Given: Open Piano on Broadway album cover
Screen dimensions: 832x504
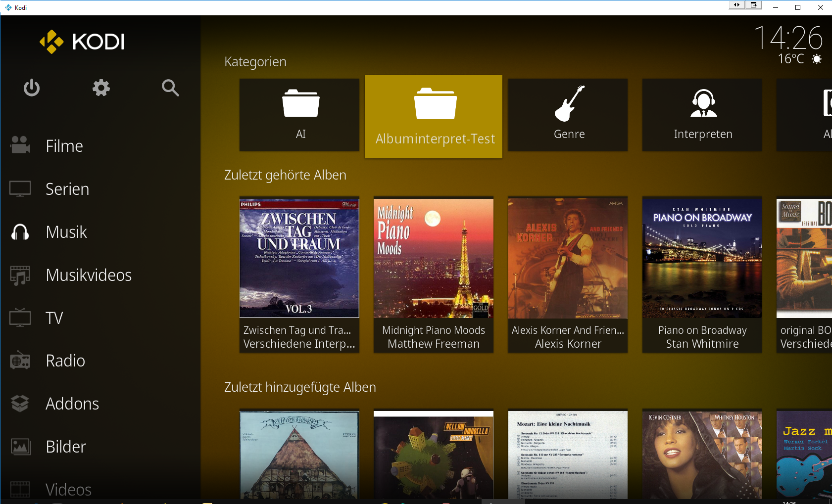Looking at the screenshot, I should [x=702, y=258].
